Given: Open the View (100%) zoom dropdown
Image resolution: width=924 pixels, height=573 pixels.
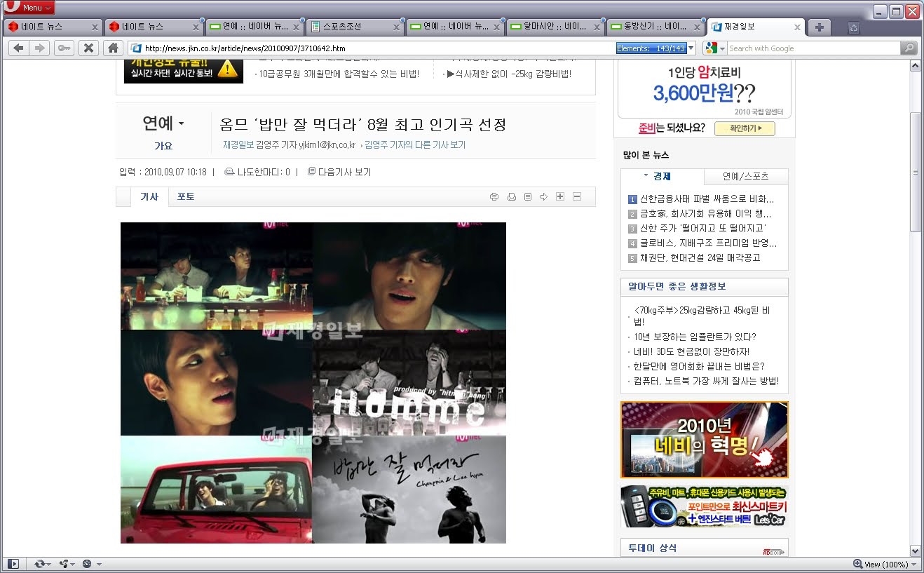Looking at the screenshot, I should click(x=884, y=565).
